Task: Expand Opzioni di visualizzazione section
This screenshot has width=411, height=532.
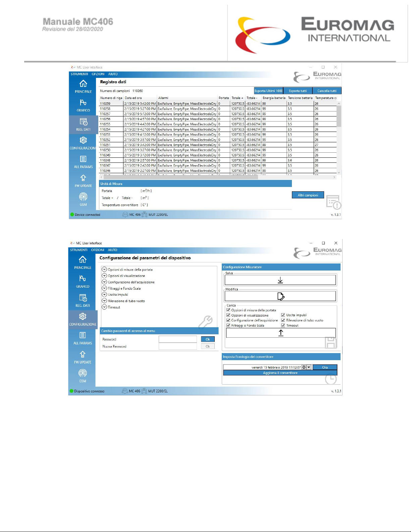Action: click(104, 276)
